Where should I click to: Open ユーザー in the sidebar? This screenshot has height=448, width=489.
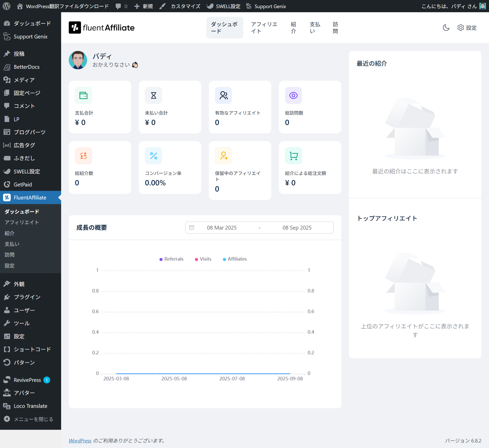[31, 310]
